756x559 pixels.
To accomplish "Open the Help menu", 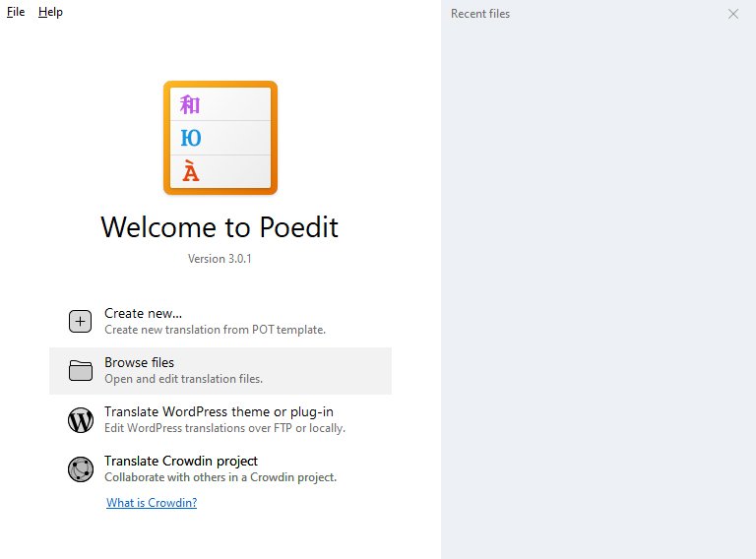I will click(x=50, y=12).
